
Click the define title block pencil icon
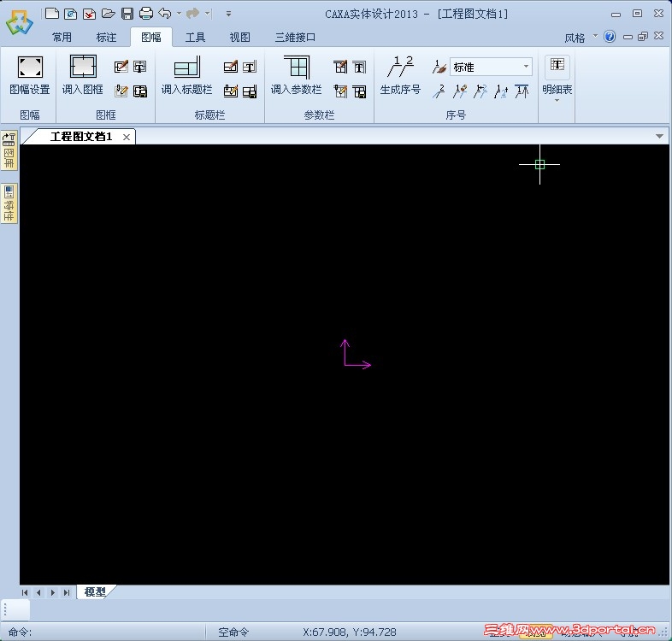(231, 67)
